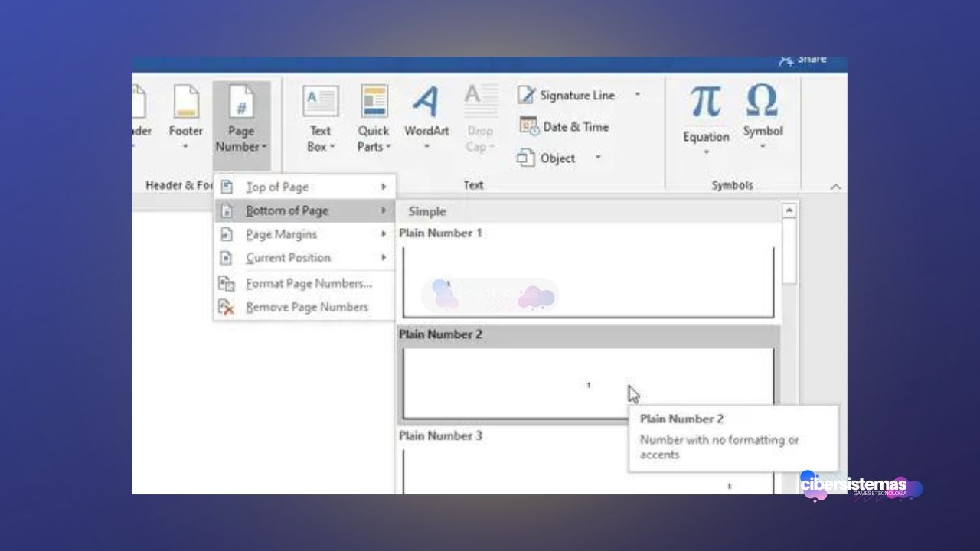
Task: Open the Symbol omega icon
Action: click(x=762, y=102)
